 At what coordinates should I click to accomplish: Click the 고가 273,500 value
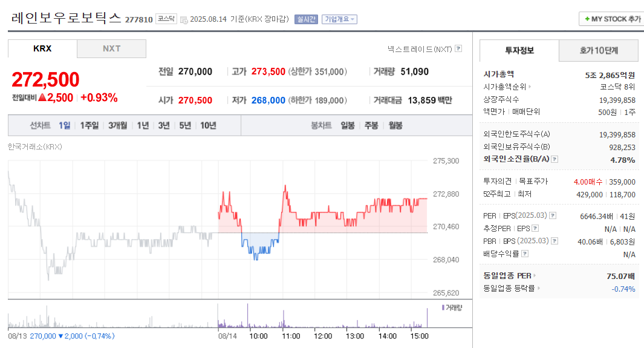tap(268, 71)
